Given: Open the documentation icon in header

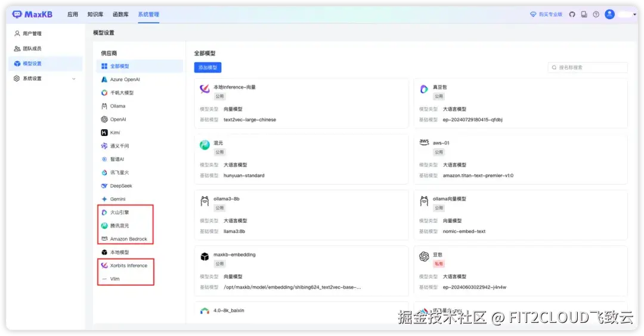Looking at the screenshot, I should [584, 14].
